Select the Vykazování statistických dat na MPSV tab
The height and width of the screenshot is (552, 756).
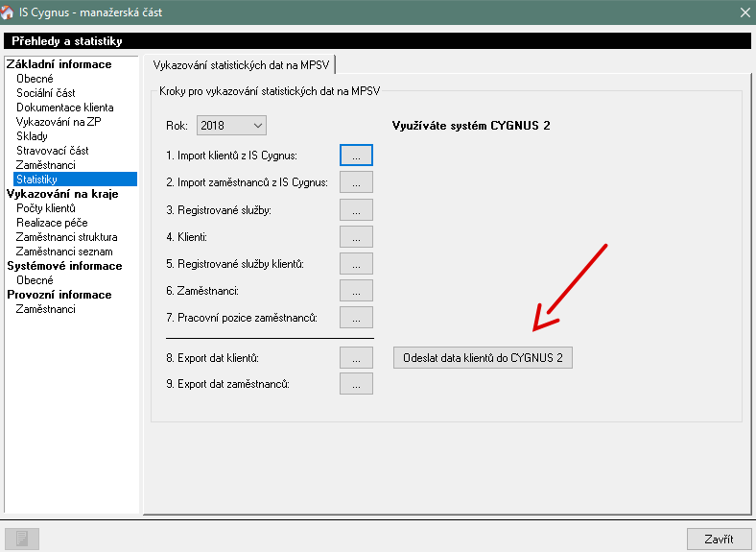241,65
